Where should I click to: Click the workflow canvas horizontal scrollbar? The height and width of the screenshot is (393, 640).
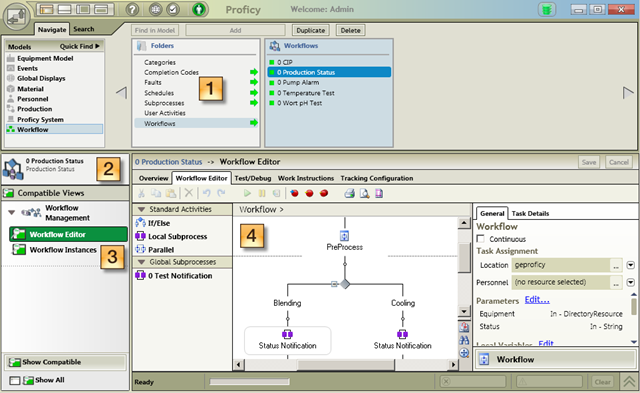point(346,364)
